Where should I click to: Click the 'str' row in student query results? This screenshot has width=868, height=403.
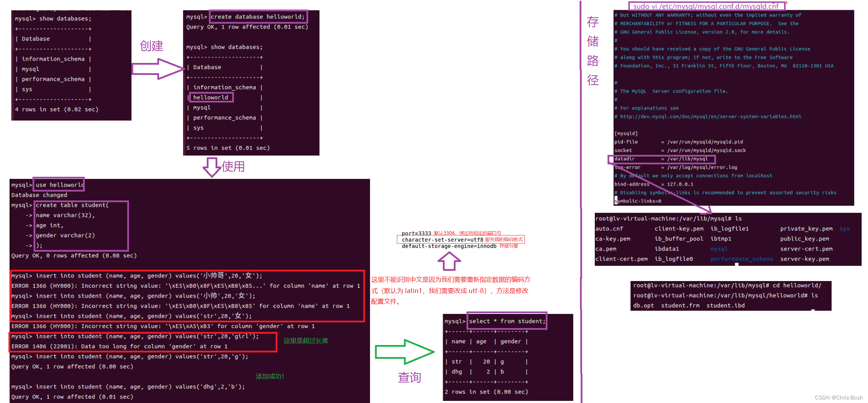click(486, 362)
